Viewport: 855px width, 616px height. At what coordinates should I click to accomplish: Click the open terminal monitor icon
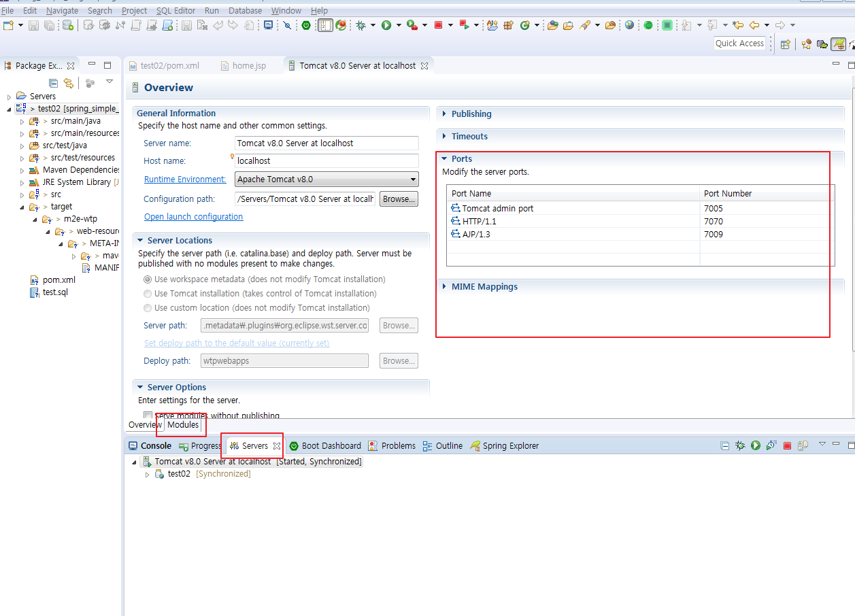[268, 25]
